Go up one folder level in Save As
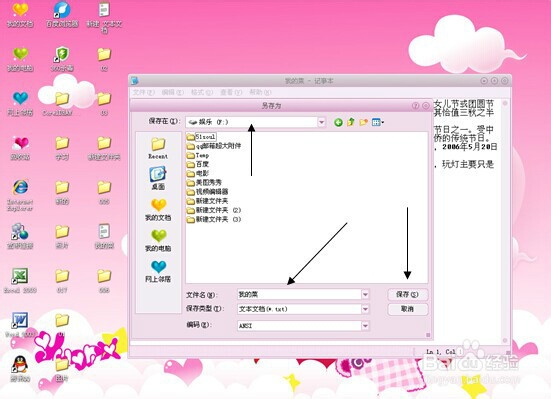Image resolution: width=551 pixels, height=399 pixels. pyautogui.click(x=351, y=122)
